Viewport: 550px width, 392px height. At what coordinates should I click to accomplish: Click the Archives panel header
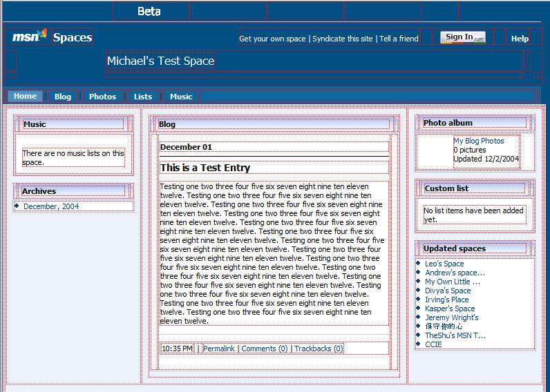click(x=73, y=191)
